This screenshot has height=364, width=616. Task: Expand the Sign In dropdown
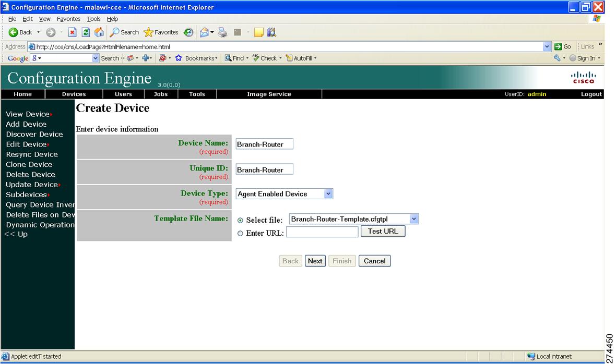click(599, 58)
